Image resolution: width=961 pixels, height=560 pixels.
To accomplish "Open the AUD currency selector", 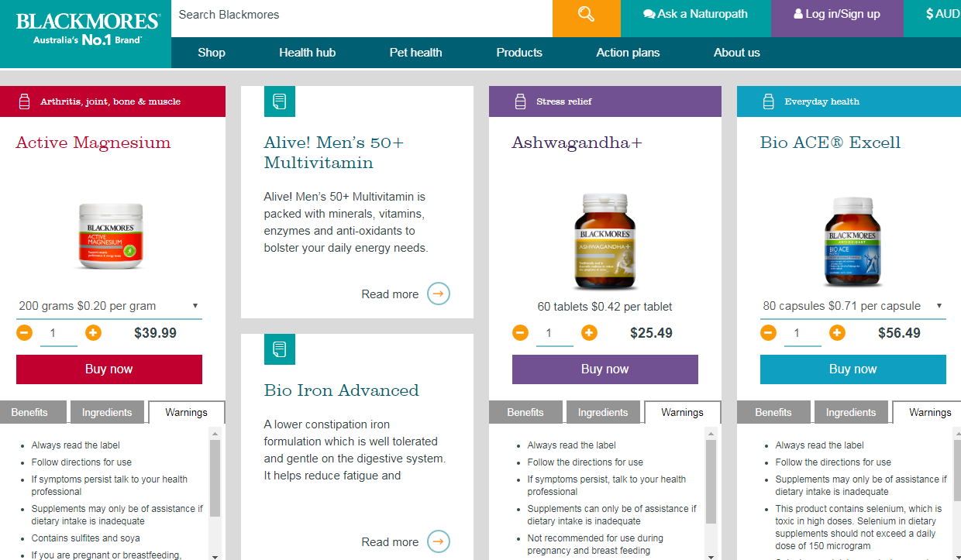I will pos(942,14).
